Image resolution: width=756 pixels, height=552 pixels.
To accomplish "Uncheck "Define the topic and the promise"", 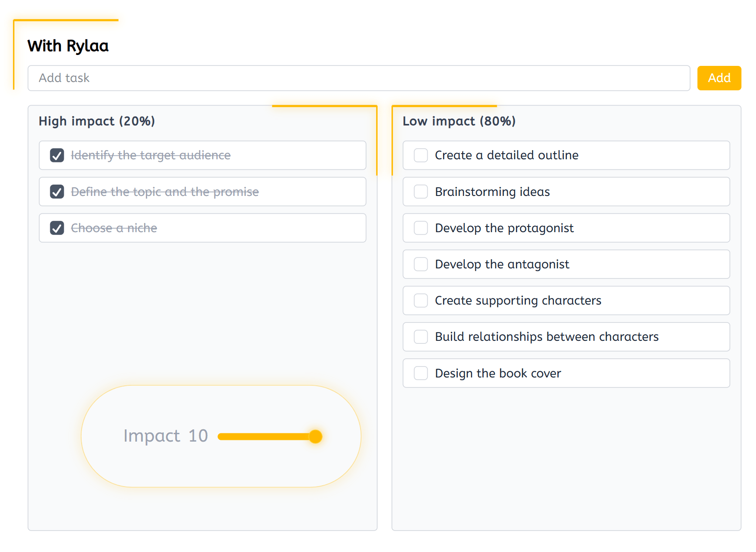I will [x=57, y=192].
